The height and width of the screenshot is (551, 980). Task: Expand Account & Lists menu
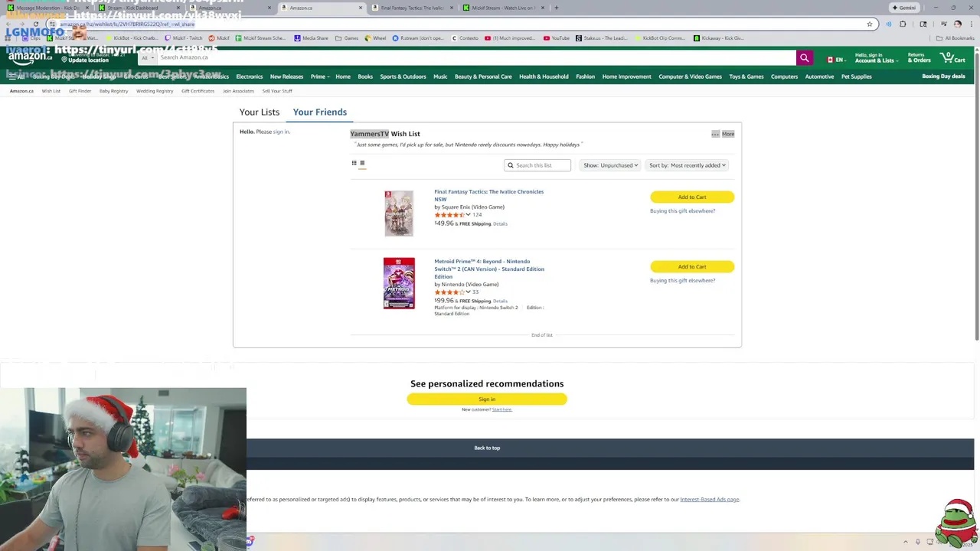(876, 58)
